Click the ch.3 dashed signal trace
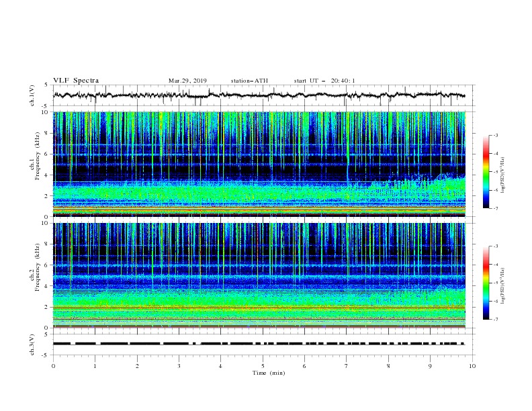This screenshot has height=411, width=532. [259, 344]
